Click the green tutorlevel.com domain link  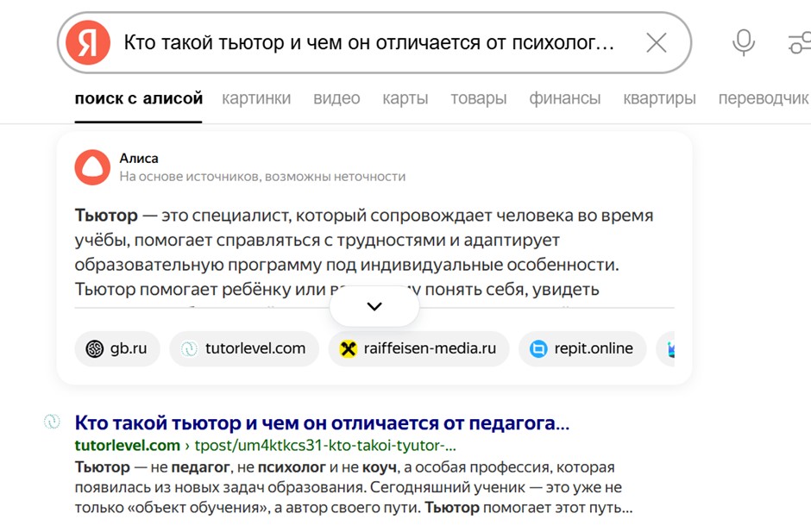pyautogui.click(x=127, y=445)
